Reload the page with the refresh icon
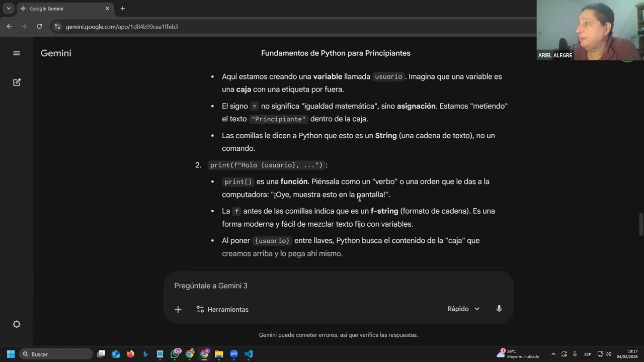The height and width of the screenshot is (362, 644). coord(39,26)
